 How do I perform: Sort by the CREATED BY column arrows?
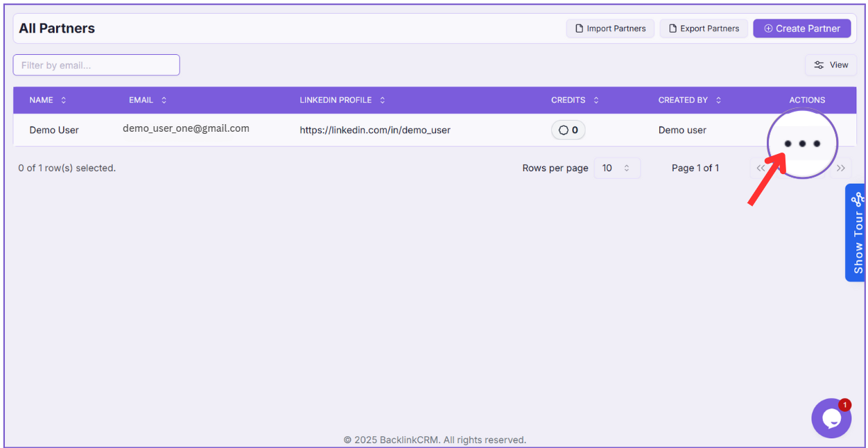pyautogui.click(x=718, y=101)
